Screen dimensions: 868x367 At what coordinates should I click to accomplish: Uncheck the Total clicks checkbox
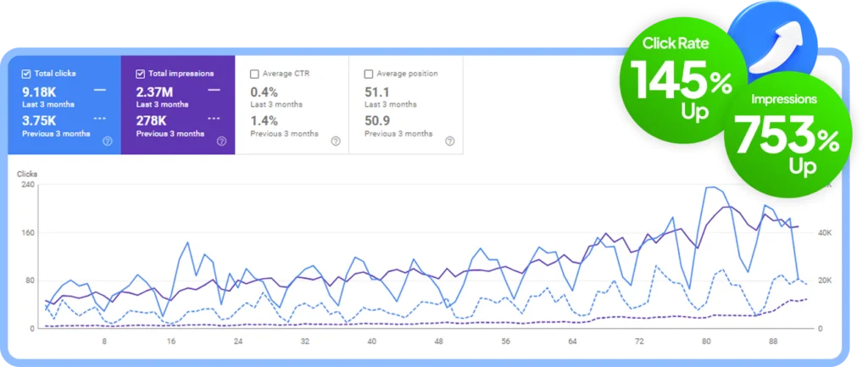pyautogui.click(x=26, y=74)
